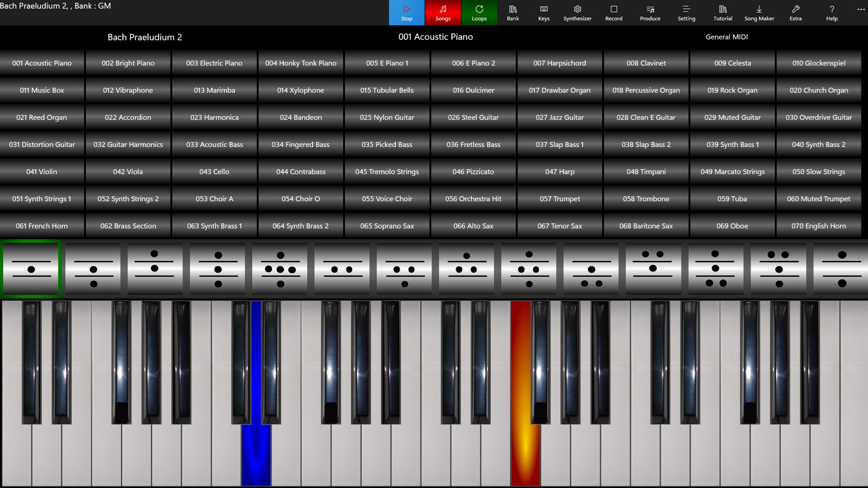Select the 007 Harpsichord instrument
Screen dimensions: 868x488
point(560,63)
